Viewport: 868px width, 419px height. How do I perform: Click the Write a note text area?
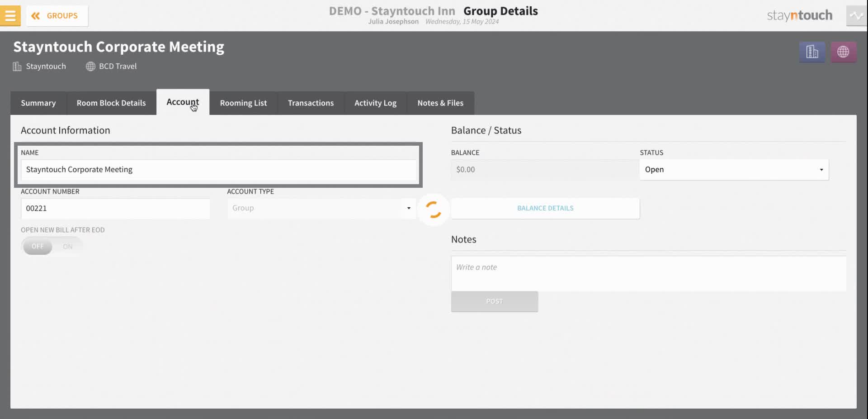(x=649, y=273)
